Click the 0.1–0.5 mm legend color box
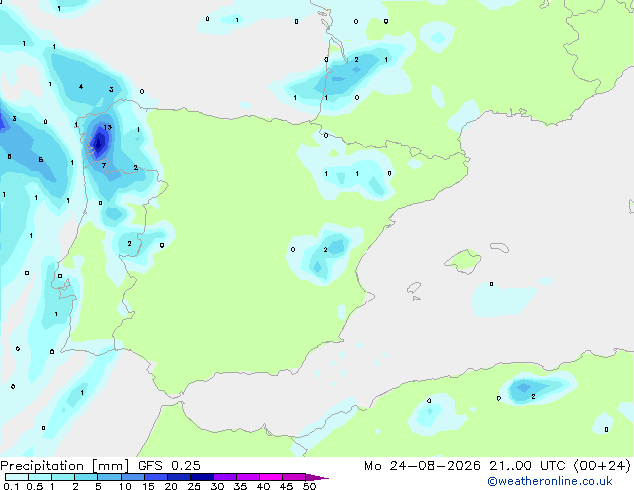 tap(17, 477)
